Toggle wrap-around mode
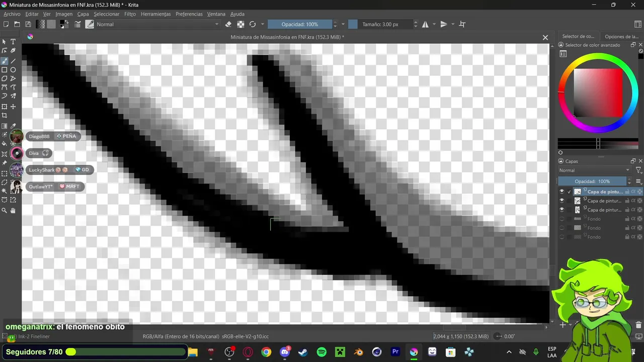The image size is (644, 362). click(462, 24)
